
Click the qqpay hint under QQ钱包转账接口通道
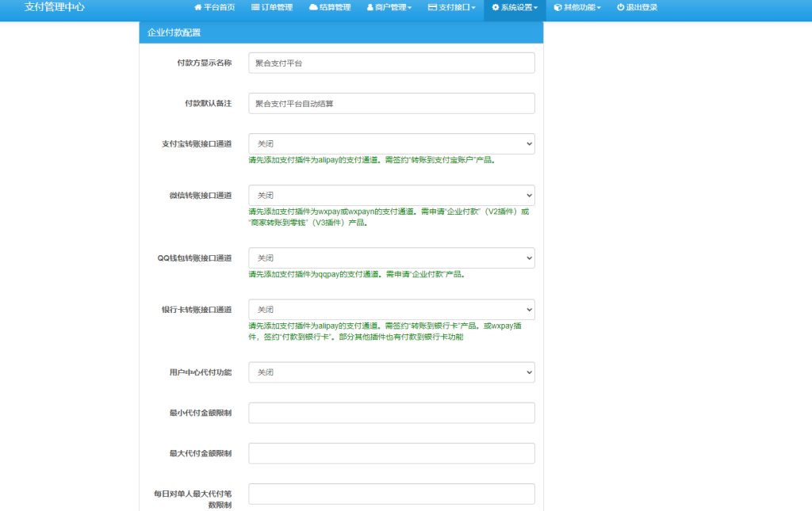coord(358,275)
